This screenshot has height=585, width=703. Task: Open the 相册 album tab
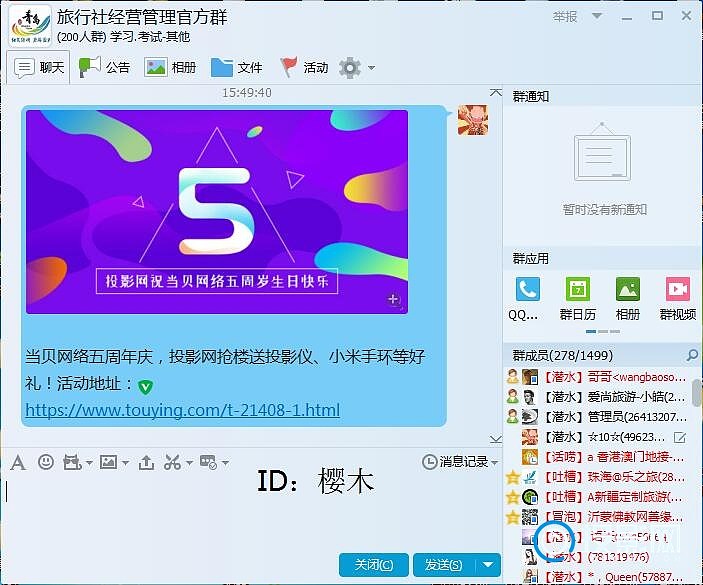click(170, 68)
